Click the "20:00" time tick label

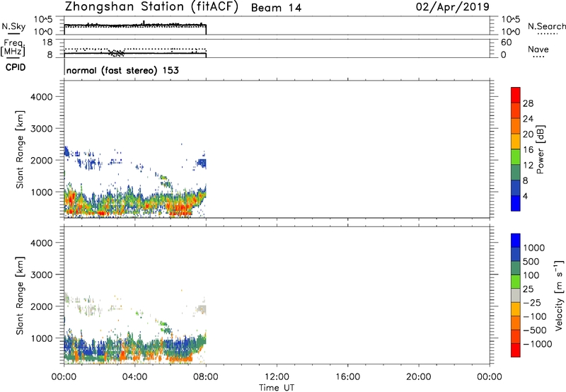point(419,377)
